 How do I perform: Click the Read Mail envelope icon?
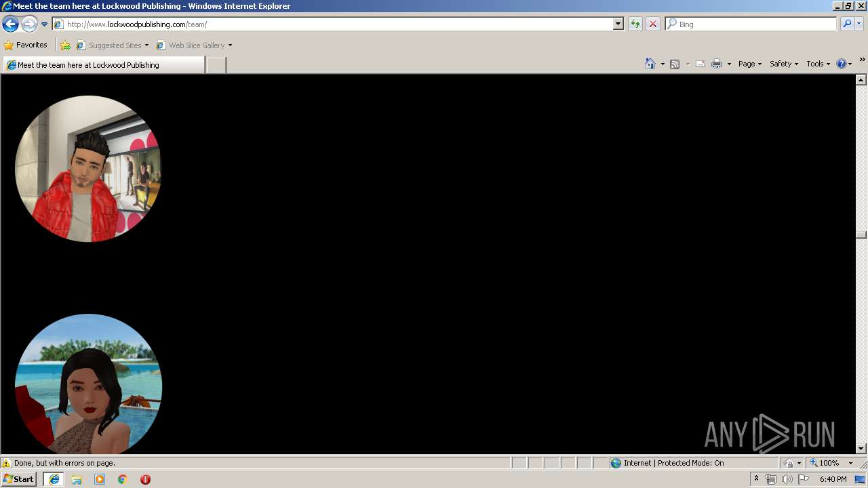tap(701, 64)
